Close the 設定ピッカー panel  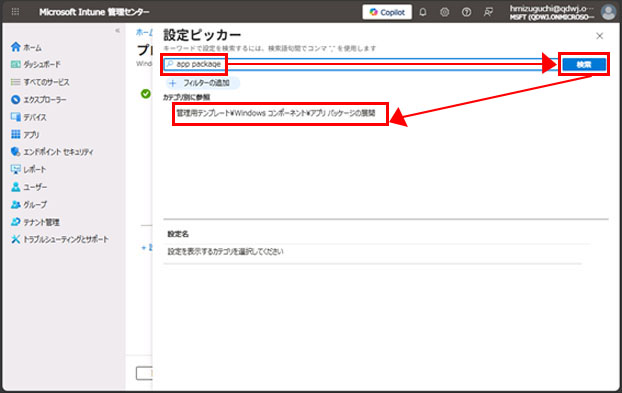coord(599,36)
